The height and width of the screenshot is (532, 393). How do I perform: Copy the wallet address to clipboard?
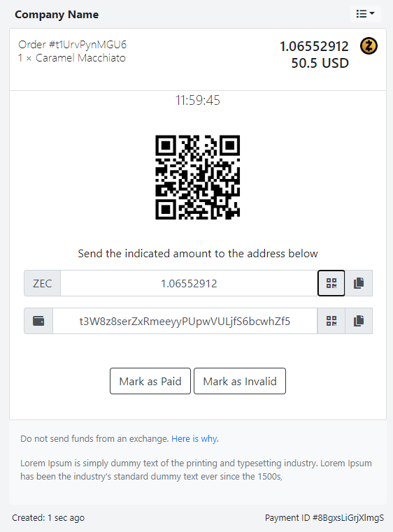(x=359, y=321)
